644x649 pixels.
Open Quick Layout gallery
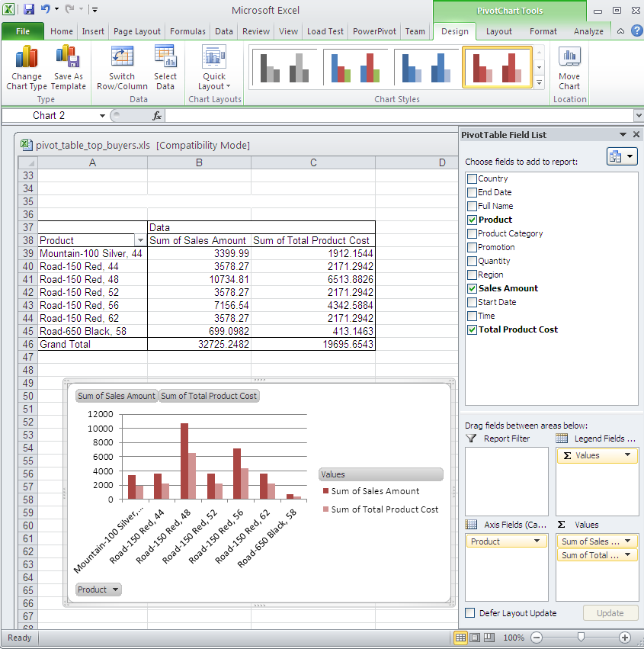pyautogui.click(x=214, y=68)
